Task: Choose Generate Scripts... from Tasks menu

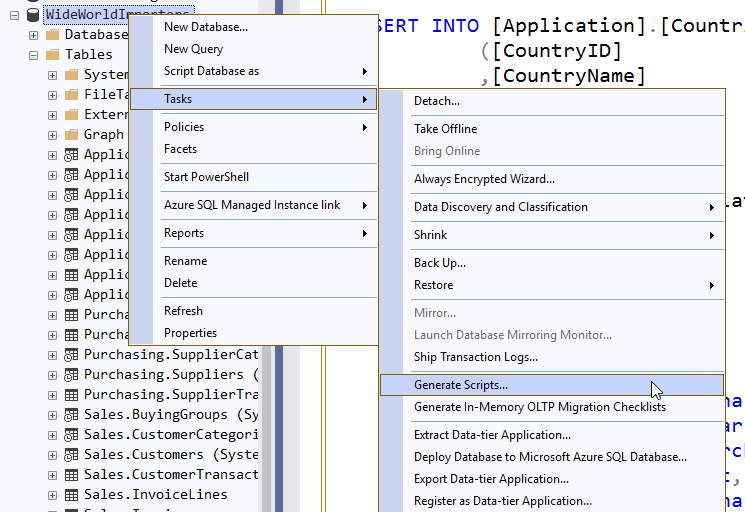Action: 552,385
